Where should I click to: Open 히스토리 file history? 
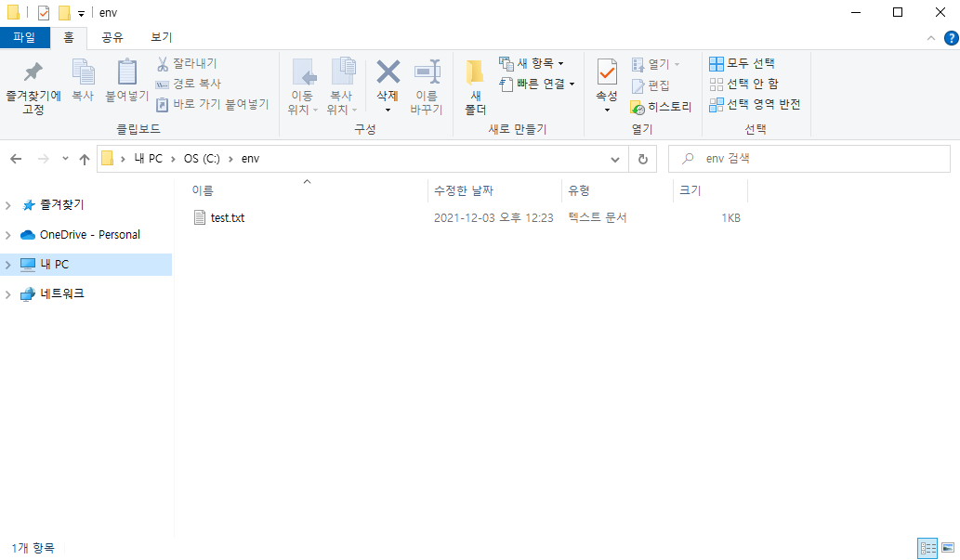pyautogui.click(x=662, y=107)
